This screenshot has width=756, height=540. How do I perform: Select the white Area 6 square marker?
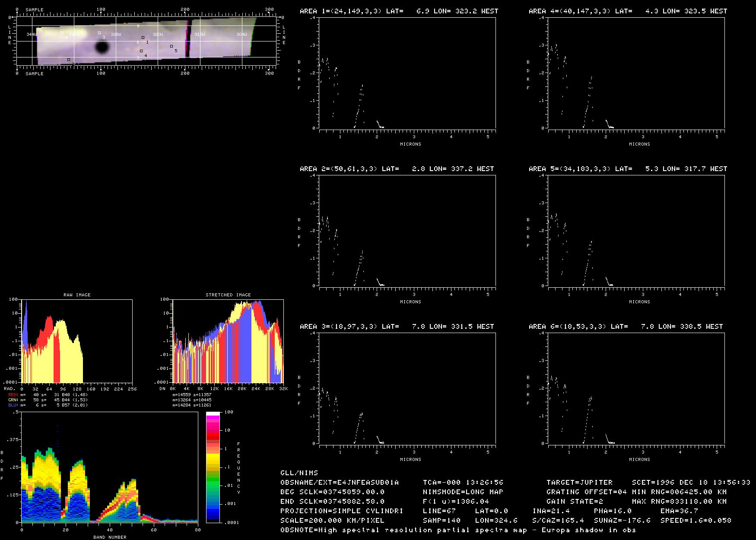[x=62, y=33]
